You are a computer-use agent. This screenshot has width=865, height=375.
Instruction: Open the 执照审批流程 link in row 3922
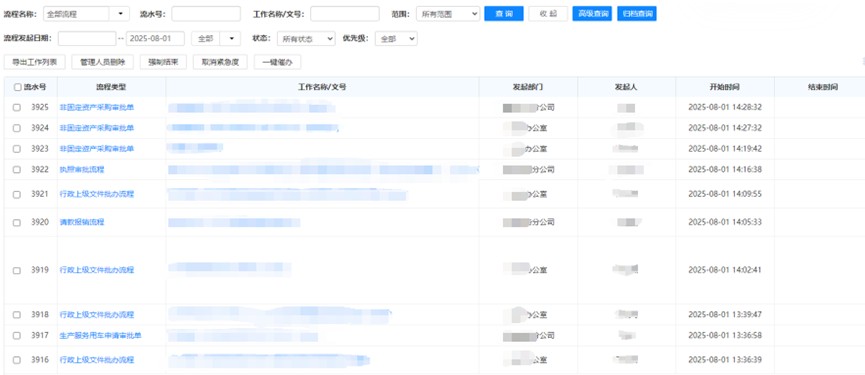(x=82, y=170)
